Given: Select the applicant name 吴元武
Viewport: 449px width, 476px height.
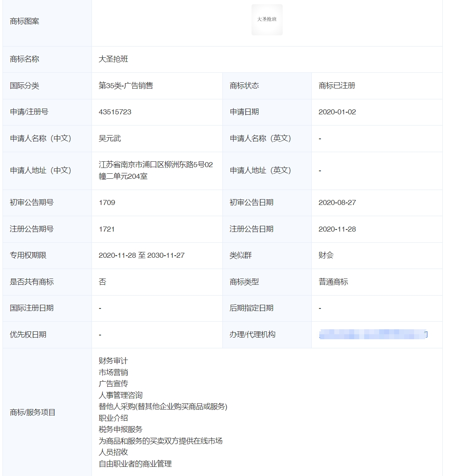Looking at the screenshot, I should [x=109, y=138].
